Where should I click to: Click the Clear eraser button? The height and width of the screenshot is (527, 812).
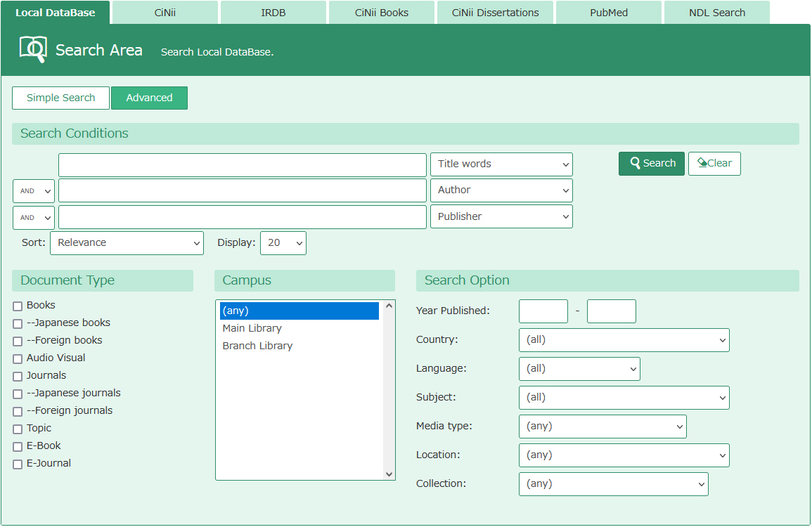[x=714, y=163]
